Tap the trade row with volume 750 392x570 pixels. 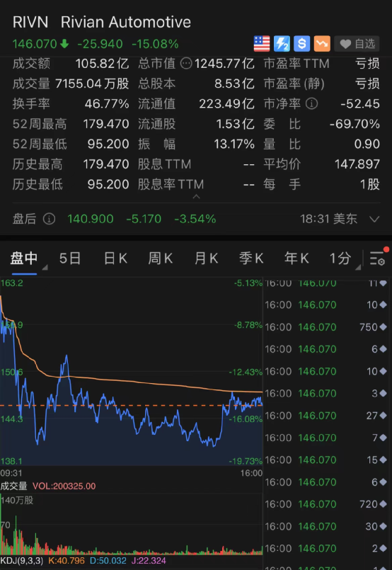326,327
